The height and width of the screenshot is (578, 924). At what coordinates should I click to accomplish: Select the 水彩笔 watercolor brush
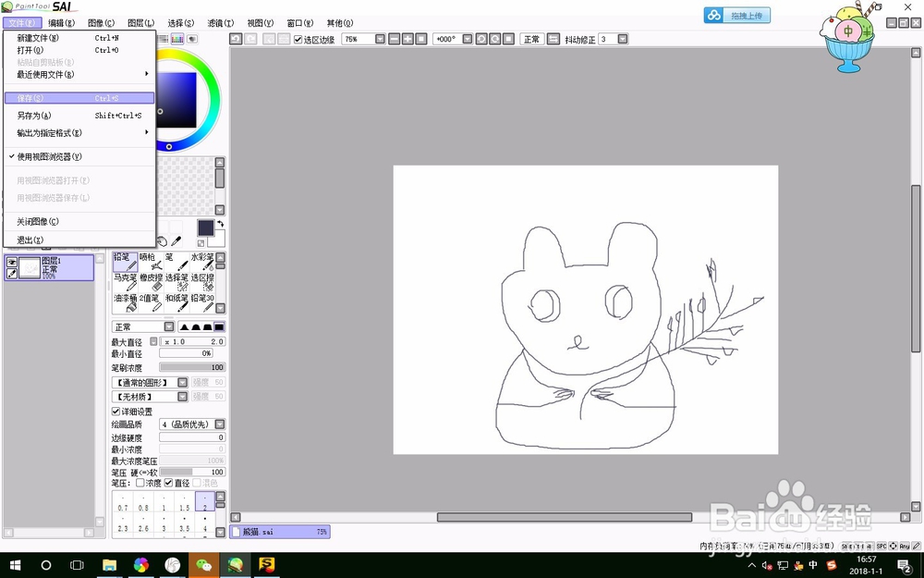(202, 262)
